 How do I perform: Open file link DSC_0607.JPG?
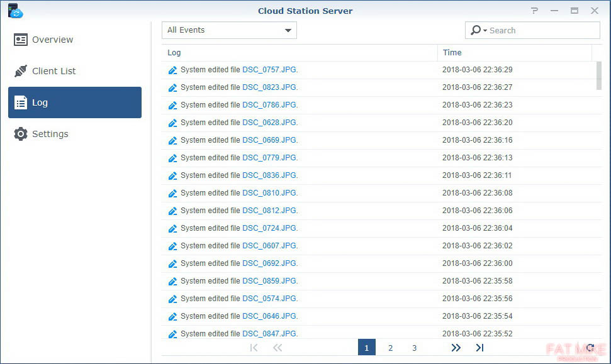270,246
